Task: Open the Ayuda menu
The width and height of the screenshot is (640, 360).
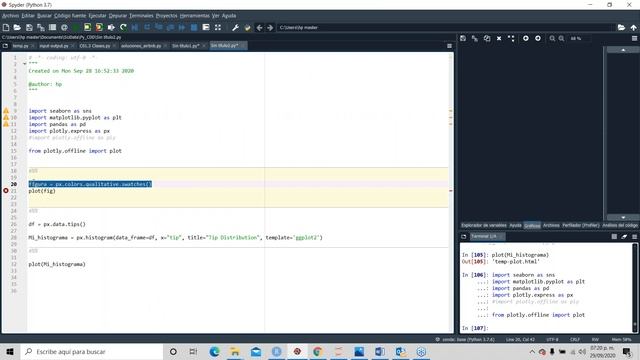Action: 229,16
